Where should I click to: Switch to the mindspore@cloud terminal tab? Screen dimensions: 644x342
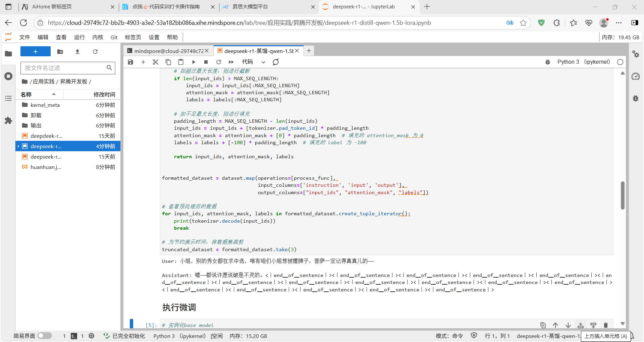[166, 51]
